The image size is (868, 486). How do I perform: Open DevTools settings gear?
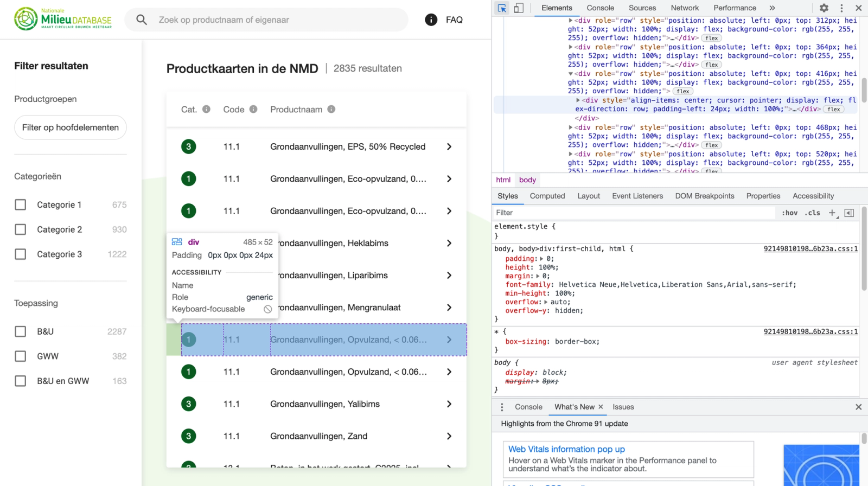(824, 8)
